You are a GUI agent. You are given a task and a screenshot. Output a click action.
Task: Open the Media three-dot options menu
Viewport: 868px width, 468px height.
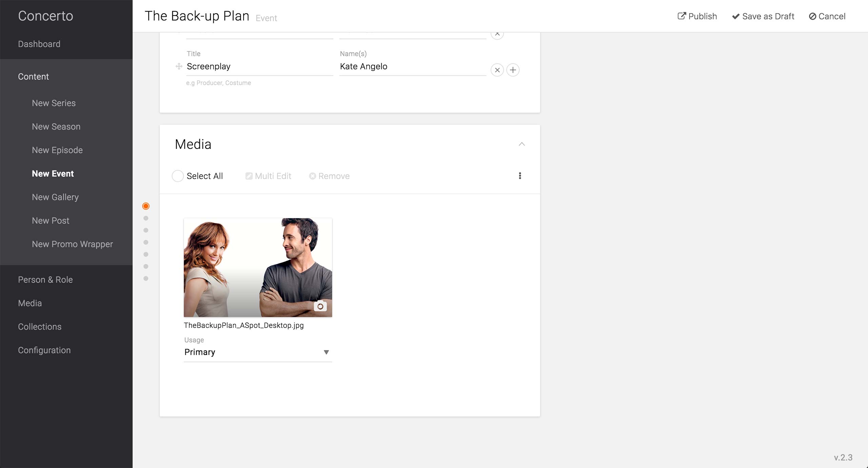[x=520, y=176]
